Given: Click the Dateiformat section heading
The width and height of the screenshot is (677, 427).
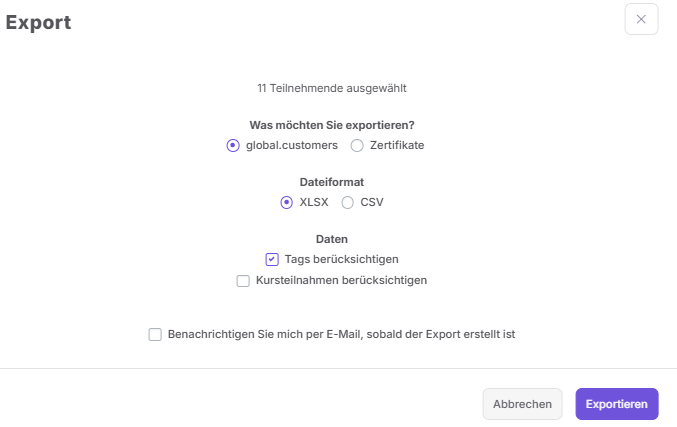Looking at the screenshot, I should 332,182.
